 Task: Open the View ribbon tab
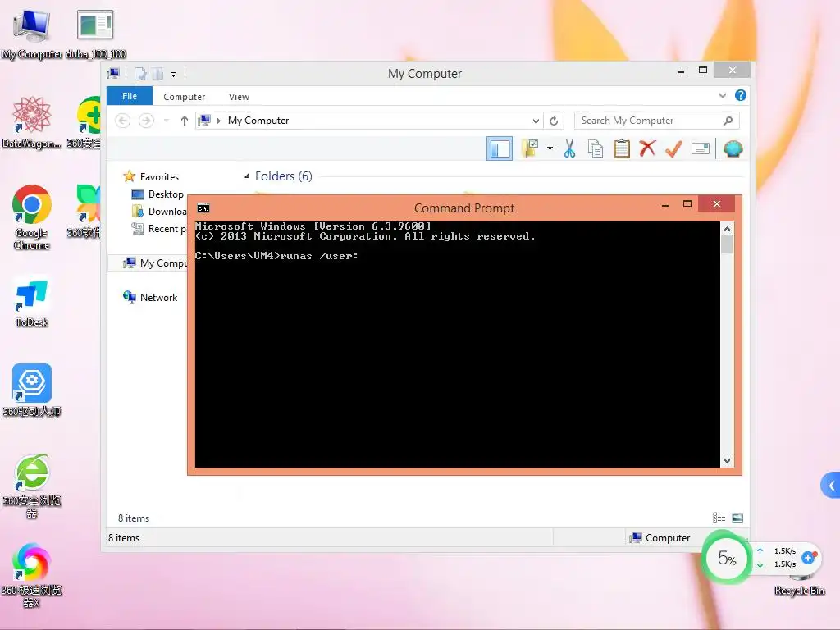point(239,97)
